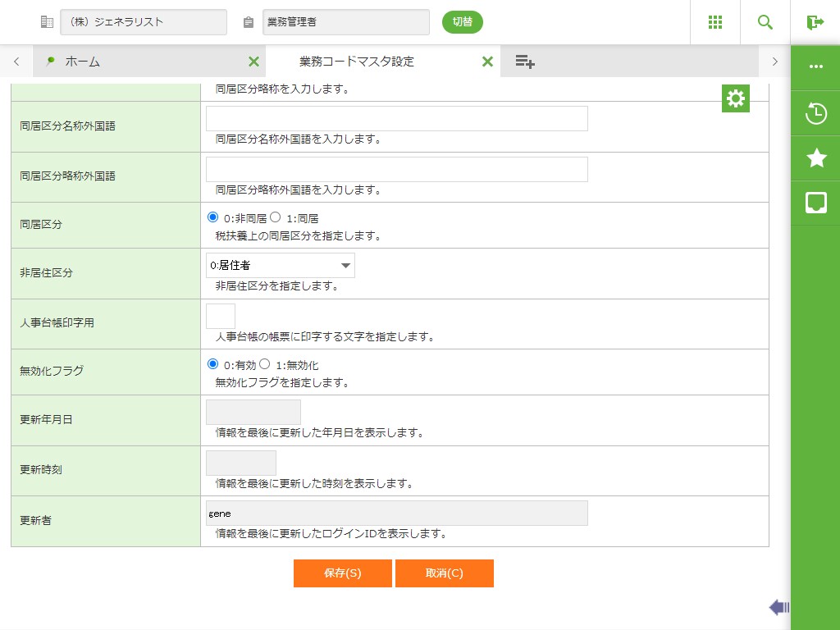
Task: Close the 業務コードマスタ設定 tab
Action: point(487,62)
